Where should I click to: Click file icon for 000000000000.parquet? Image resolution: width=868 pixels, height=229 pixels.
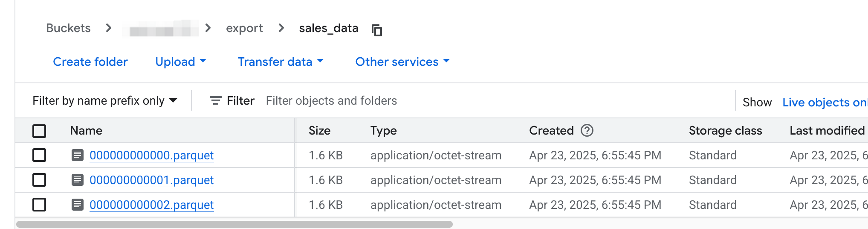click(77, 155)
